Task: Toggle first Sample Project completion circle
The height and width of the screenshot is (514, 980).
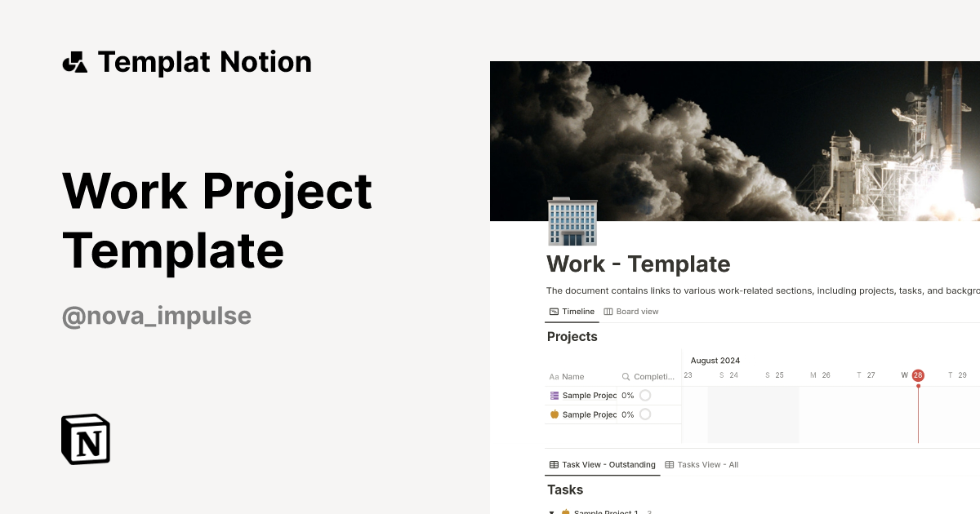Action: 646,395
